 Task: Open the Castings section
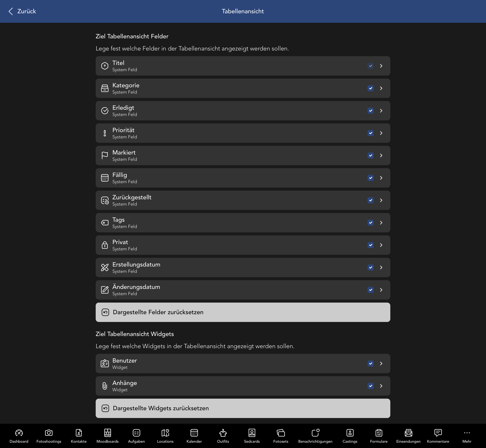pos(350,435)
